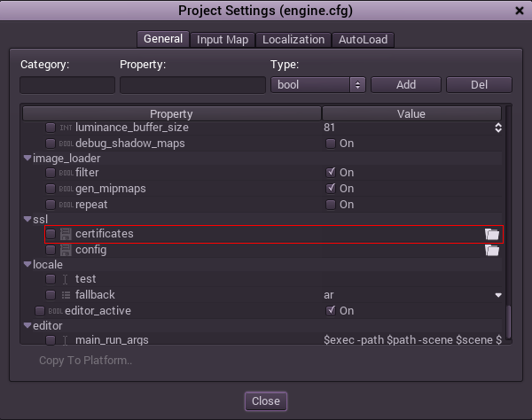
Task: Disable the editor_active On checkbox
Action: 331,311
